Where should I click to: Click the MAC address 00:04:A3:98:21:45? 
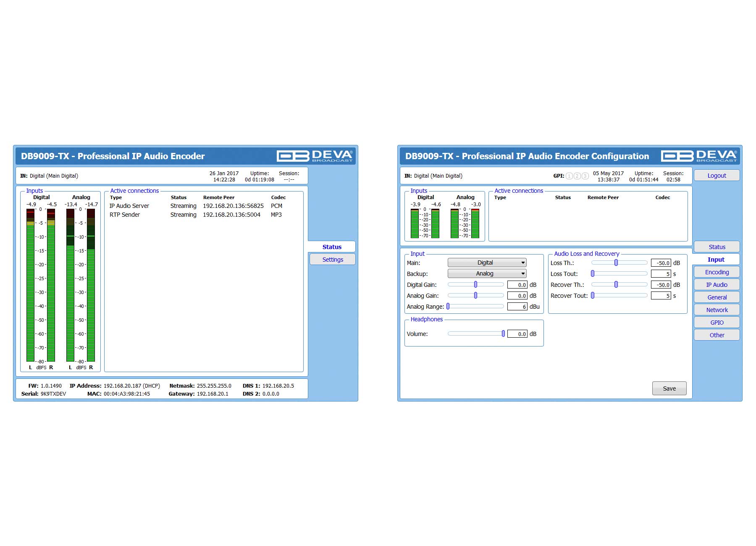126,394
